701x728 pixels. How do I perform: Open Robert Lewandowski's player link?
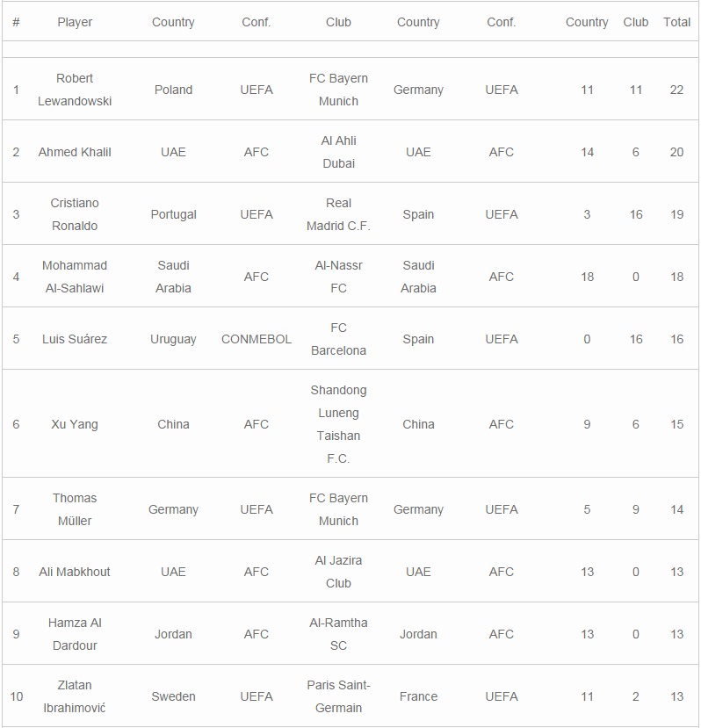75,90
